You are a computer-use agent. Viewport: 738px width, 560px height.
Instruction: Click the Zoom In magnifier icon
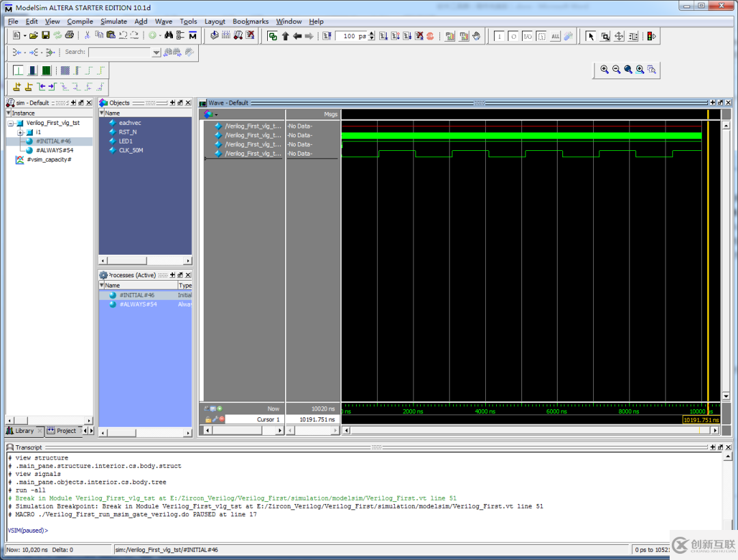tap(604, 70)
